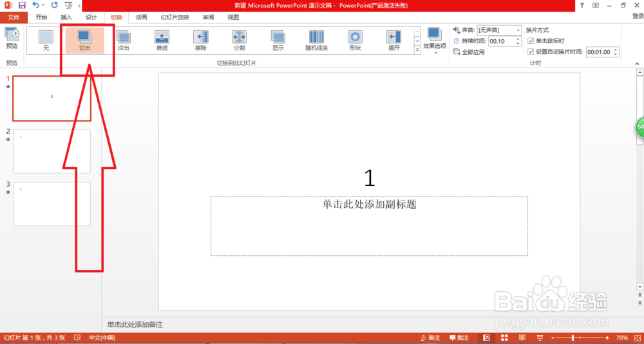
Task: Start slideshow from beginning quick access icon
Action: (x=69, y=5)
